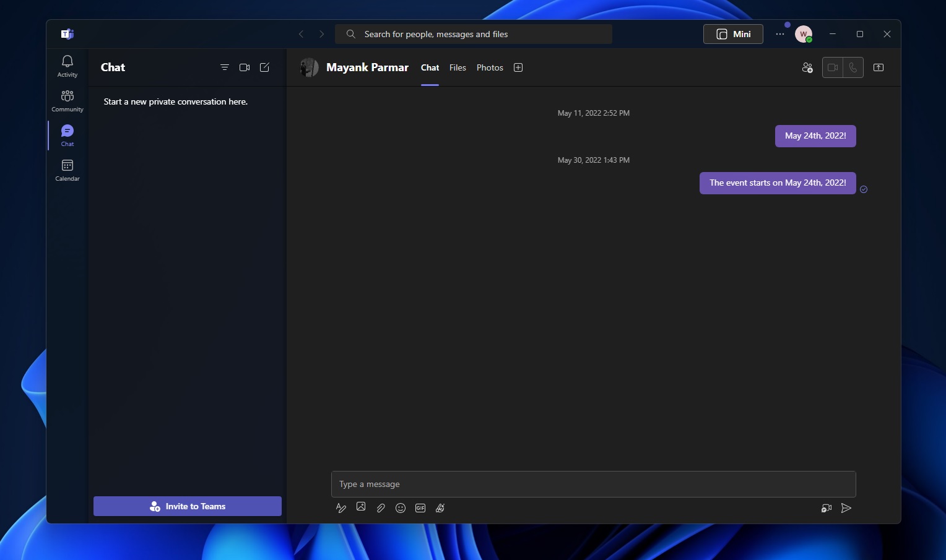Open the Calendar view

pyautogui.click(x=67, y=170)
